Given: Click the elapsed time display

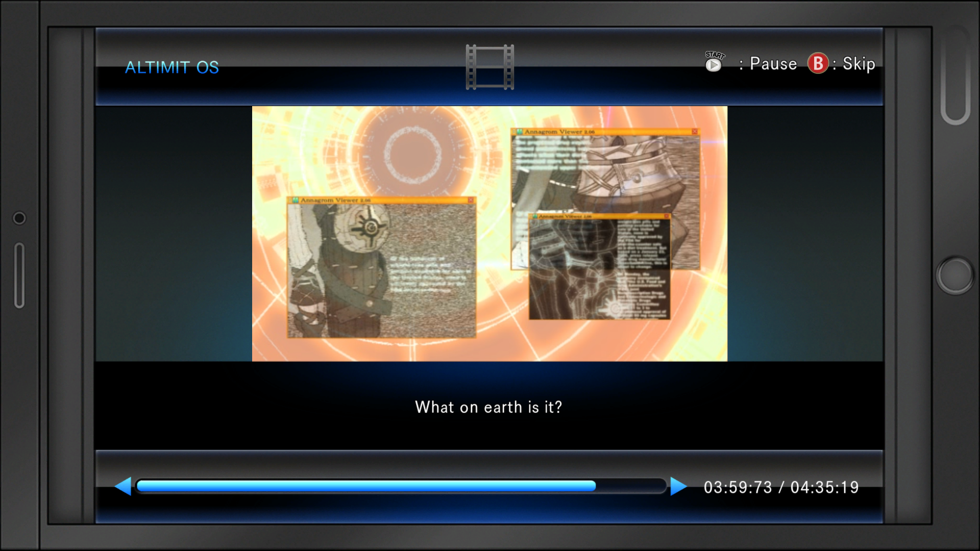Looking at the screenshot, I should 738,487.
